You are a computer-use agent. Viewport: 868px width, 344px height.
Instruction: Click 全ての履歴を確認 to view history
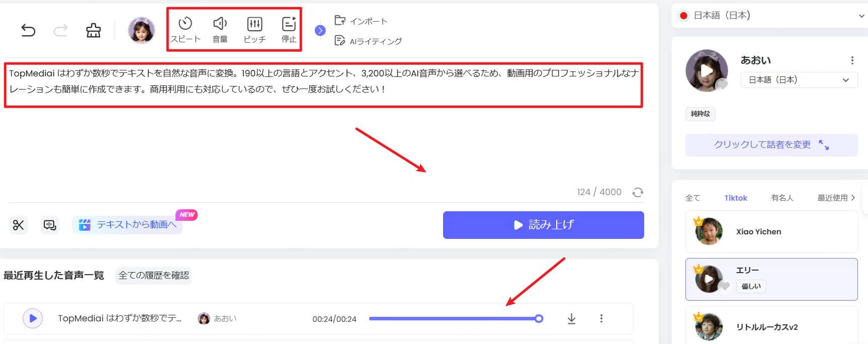pyautogui.click(x=153, y=275)
